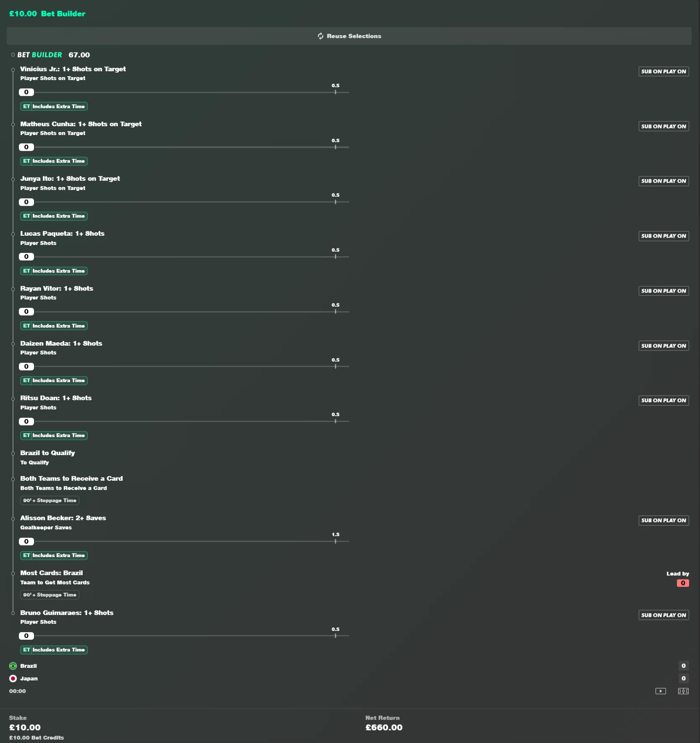Expand the Brazil to Qualify selection
The image size is (700, 743).
click(47, 453)
